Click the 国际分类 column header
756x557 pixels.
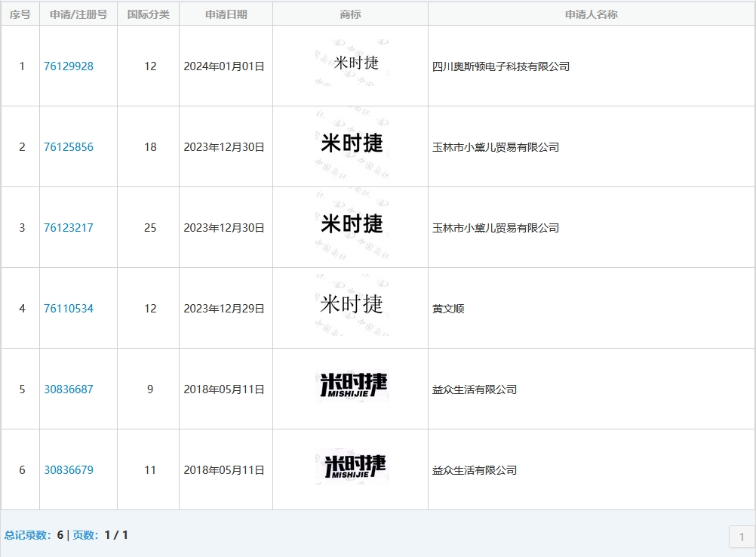tap(148, 14)
